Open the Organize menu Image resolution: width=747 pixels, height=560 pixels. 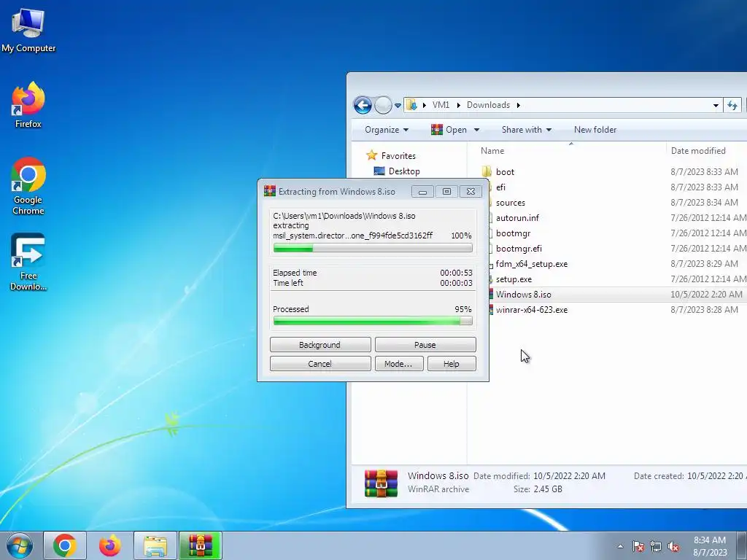(387, 130)
